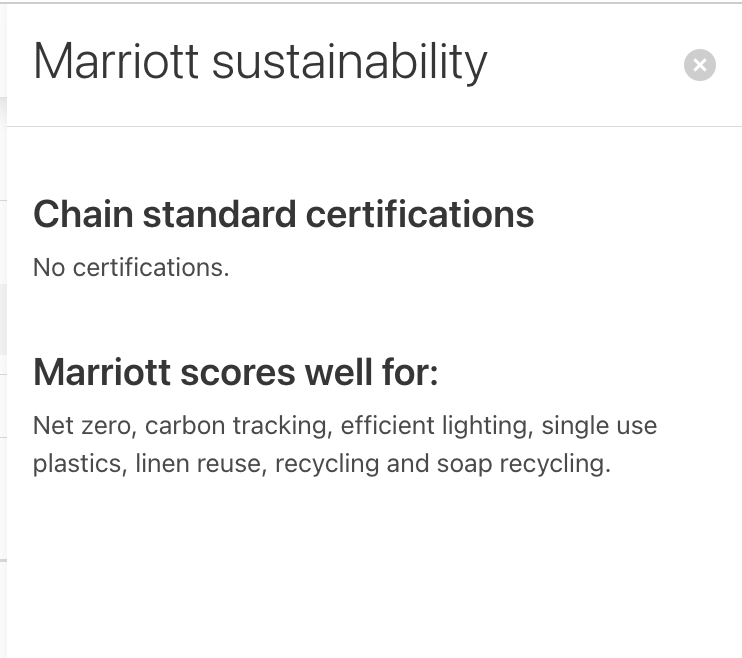Click the blank area below the scores text
Image resolution: width=742 pixels, height=658 pixels.
coord(370,570)
